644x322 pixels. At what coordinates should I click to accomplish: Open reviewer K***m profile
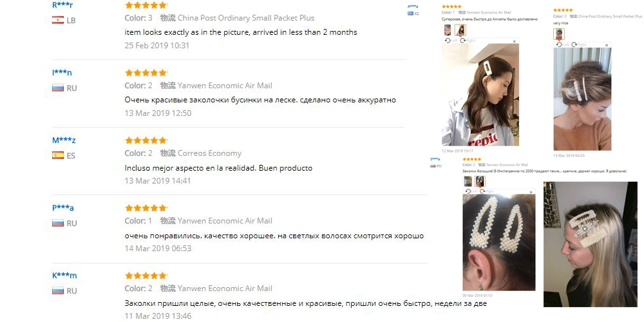(64, 276)
